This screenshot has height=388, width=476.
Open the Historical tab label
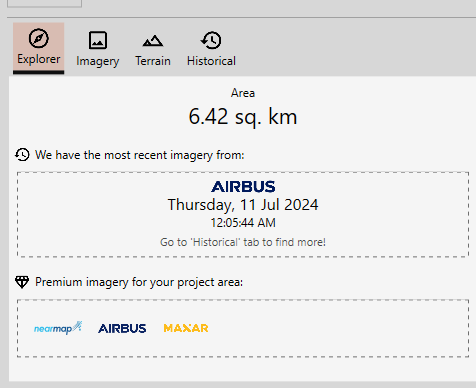point(211,61)
